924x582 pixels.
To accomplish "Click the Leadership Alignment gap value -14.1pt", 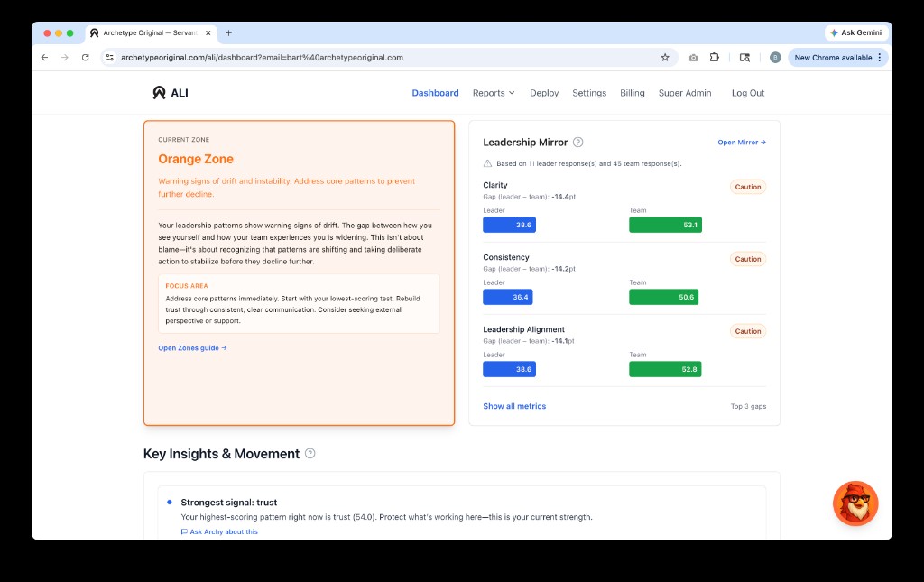I will pyautogui.click(x=563, y=341).
